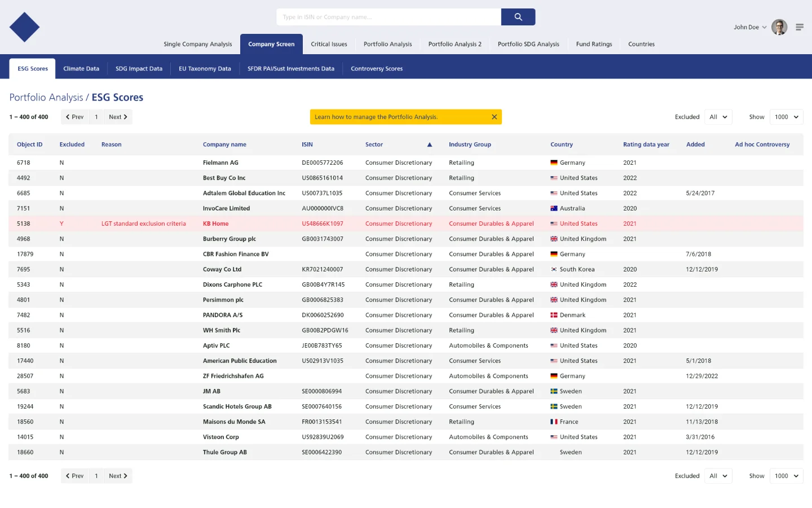This screenshot has height=508, width=812.
Task: Switch to the Portfolio SDG Analysis tab
Action: (x=528, y=44)
